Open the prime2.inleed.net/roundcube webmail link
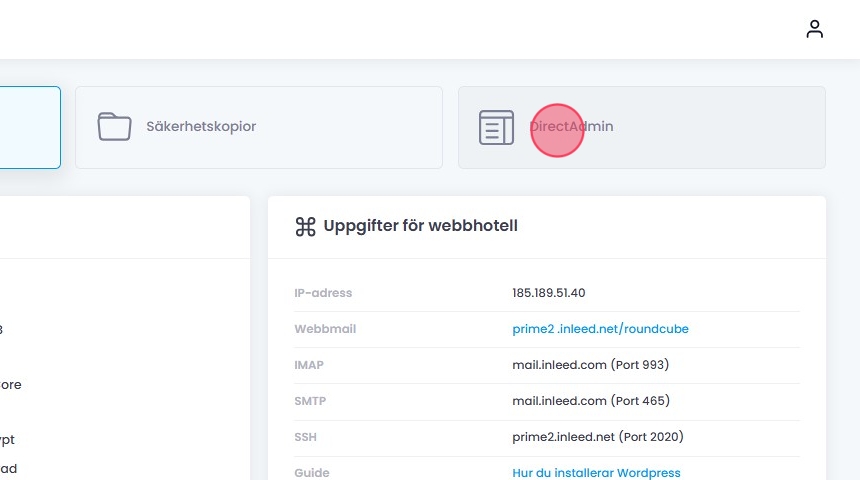Screen dimensions: 860x480 pos(600,329)
